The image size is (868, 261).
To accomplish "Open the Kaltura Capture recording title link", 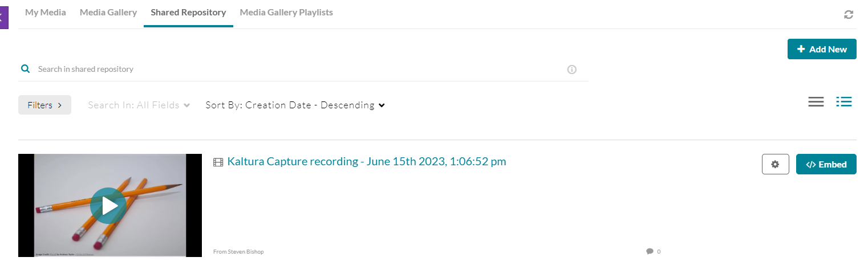I will pyautogui.click(x=366, y=161).
